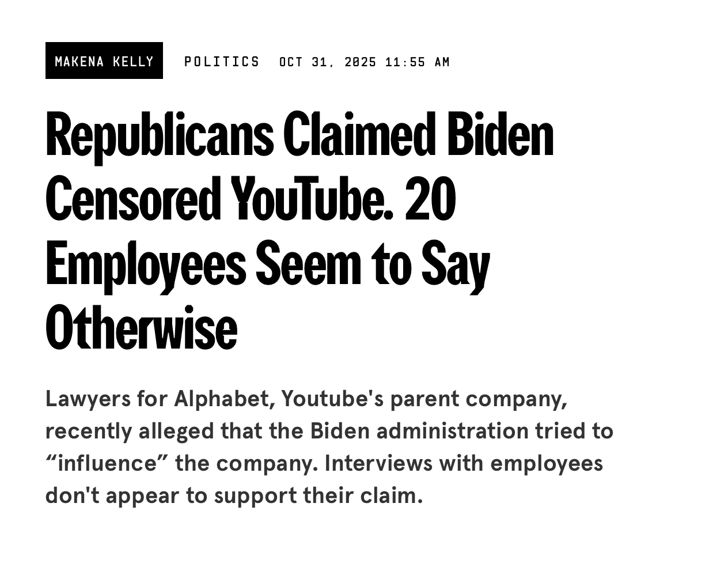Click "parent company" in the subheading

click(478, 399)
